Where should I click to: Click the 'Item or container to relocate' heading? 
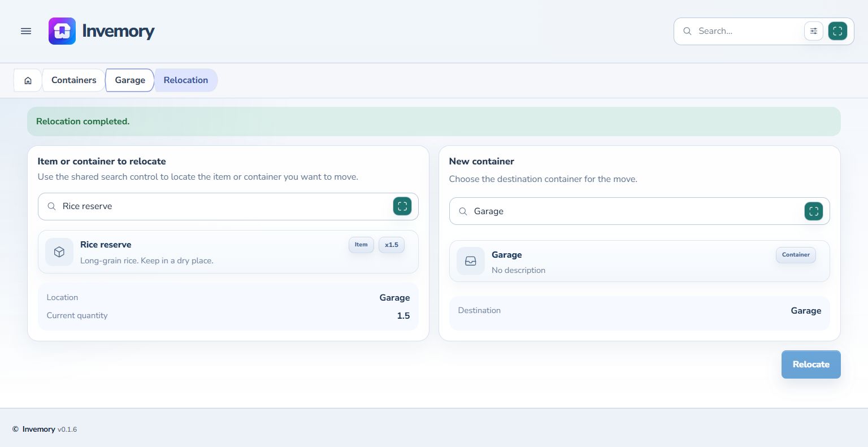(x=102, y=162)
